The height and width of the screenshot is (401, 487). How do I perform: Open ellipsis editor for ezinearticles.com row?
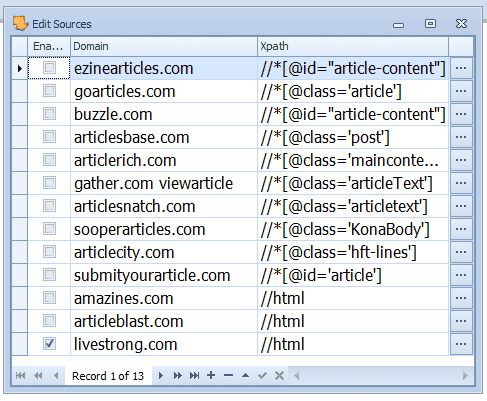point(461,68)
